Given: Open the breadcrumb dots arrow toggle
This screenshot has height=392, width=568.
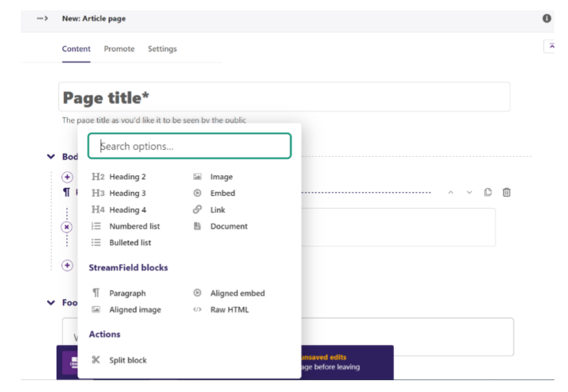Looking at the screenshot, I should [42, 18].
